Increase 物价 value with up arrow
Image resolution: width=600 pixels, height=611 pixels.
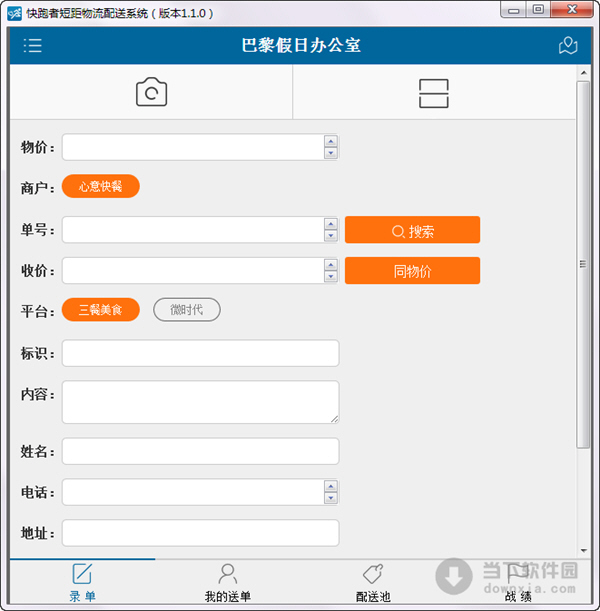331,141
